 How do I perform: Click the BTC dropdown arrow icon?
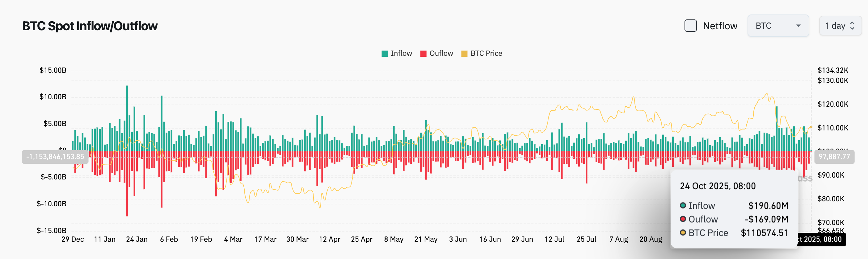(798, 26)
